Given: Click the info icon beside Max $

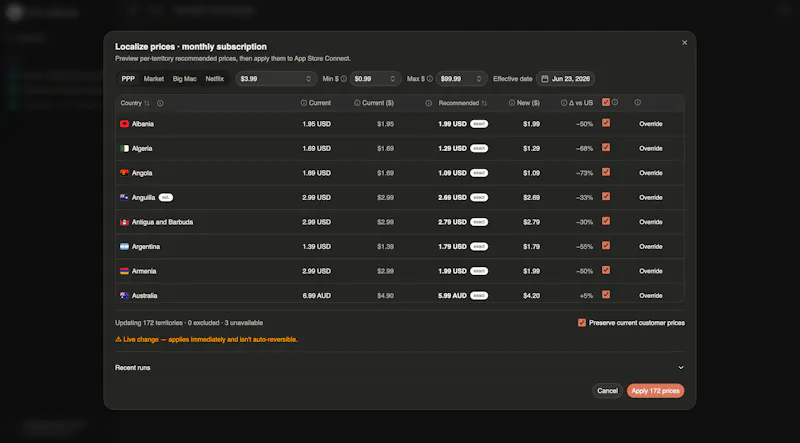Looking at the screenshot, I should [430, 79].
